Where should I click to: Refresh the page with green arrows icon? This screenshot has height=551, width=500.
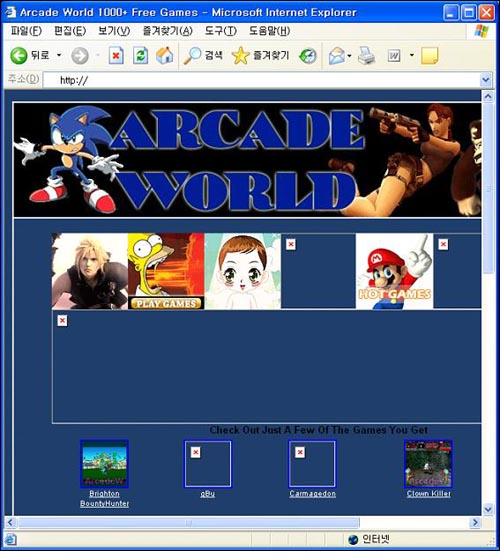[140, 56]
